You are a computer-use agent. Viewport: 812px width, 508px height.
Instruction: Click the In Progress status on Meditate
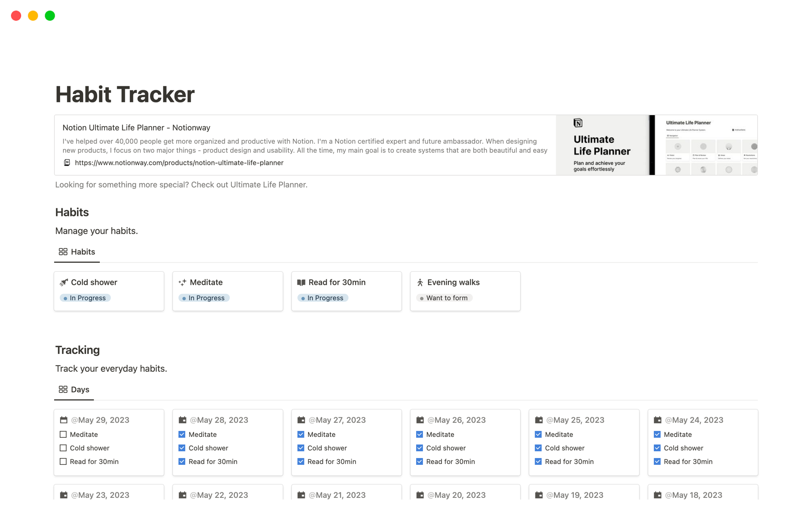pos(204,298)
